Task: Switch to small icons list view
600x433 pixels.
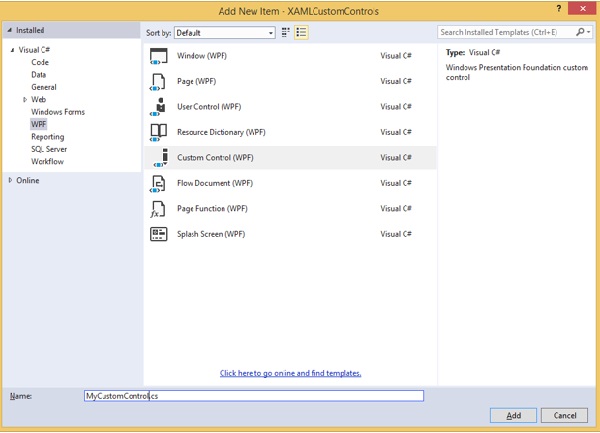Action: [286, 33]
